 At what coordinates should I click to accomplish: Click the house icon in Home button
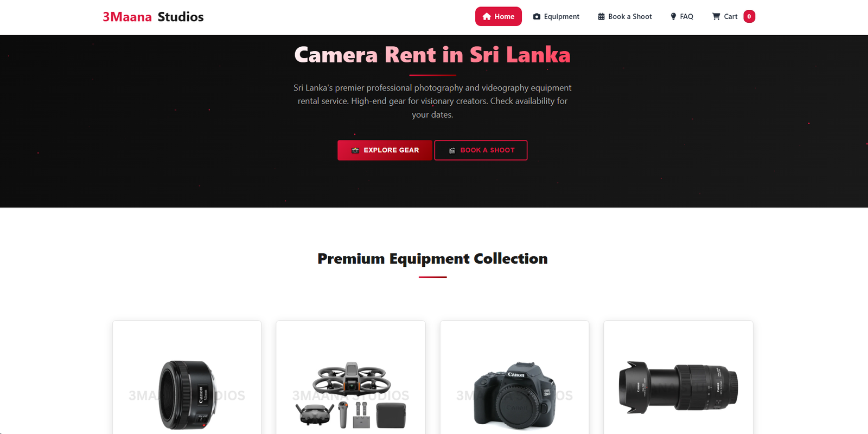click(487, 17)
